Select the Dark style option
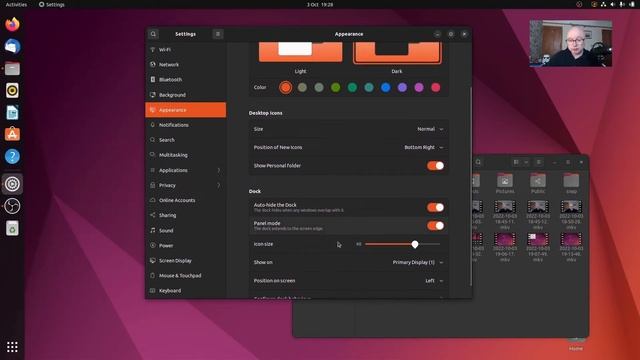 pos(397,58)
